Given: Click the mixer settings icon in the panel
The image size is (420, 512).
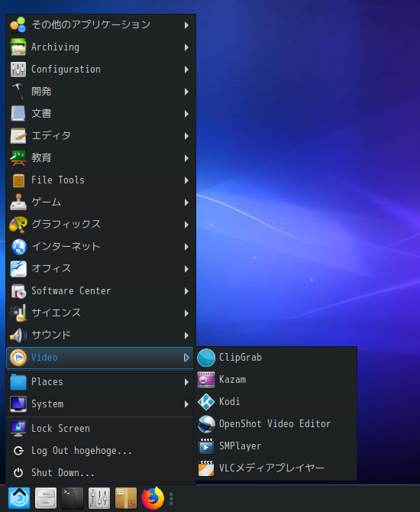Looking at the screenshot, I should [99, 498].
